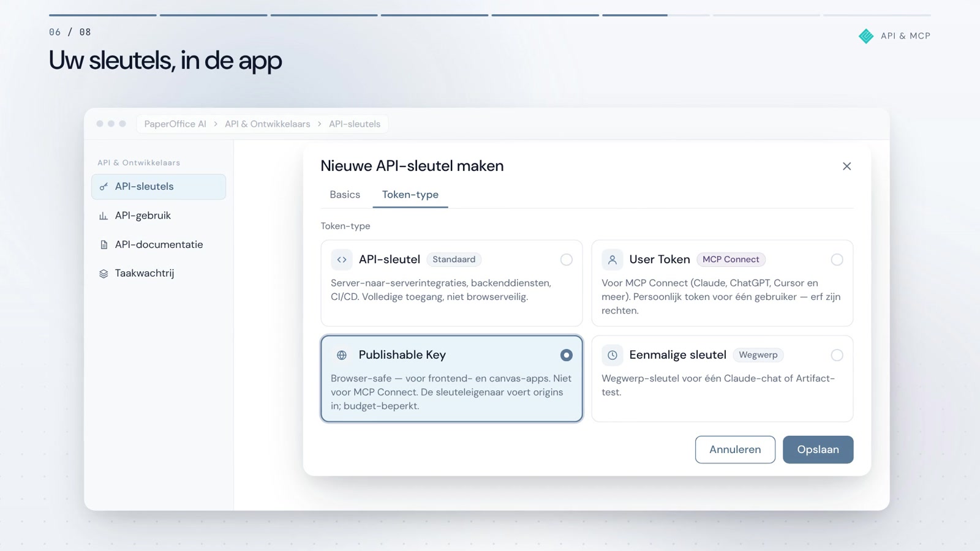Click the 'API & Ontwikkelaars' sidebar header

[x=139, y=163]
